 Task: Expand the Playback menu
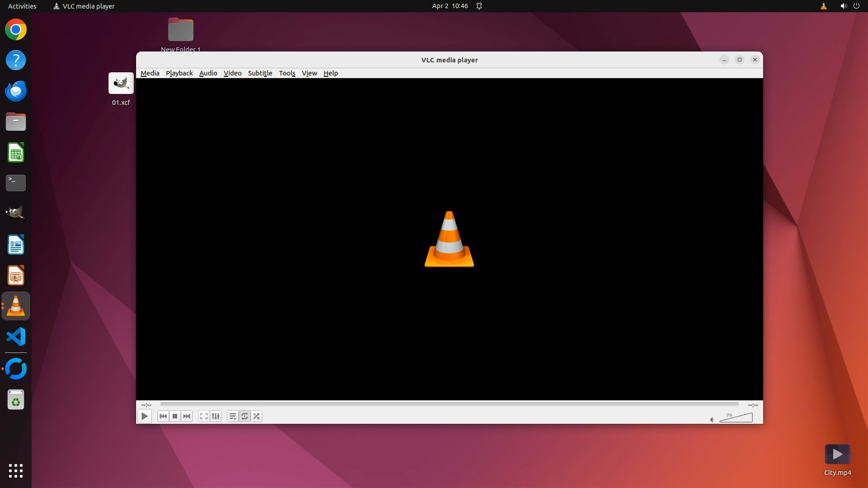click(x=179, y=73)
